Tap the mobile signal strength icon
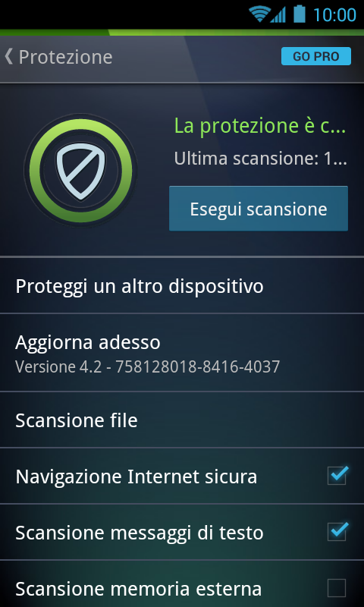Screen dimensions: 364x607 (x=278, y=14)
